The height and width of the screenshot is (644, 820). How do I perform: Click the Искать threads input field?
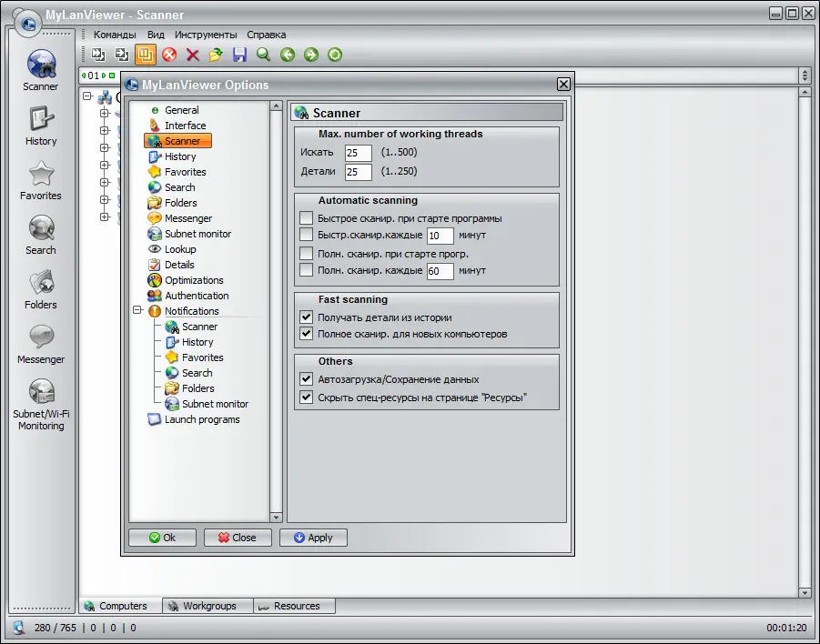(359, 153)
